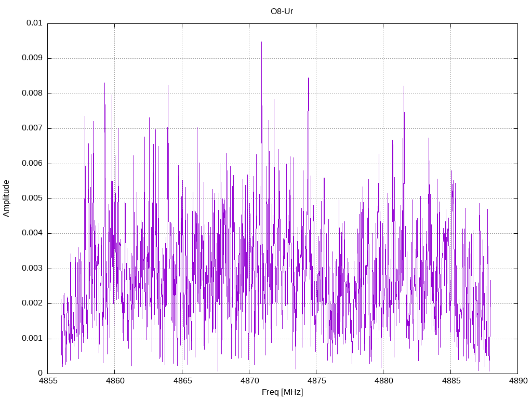
Task: Click the spectrum peak tip near 4874.5 MHz
Action: (x=309, y=78)
